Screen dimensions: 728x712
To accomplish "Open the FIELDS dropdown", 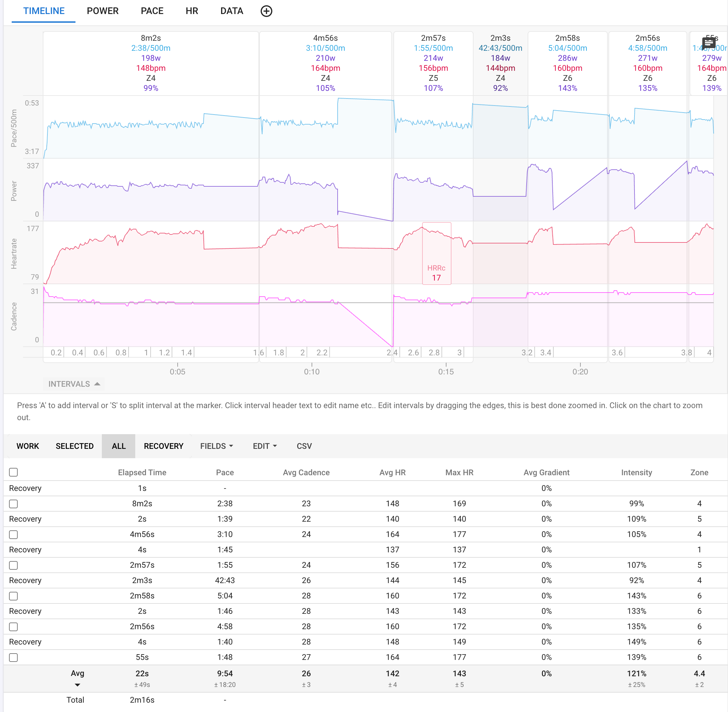I will click(x=216, y=446).
